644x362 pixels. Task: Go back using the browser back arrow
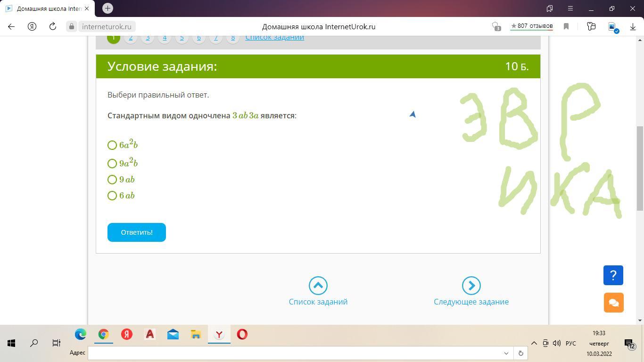tap(11, 27)
